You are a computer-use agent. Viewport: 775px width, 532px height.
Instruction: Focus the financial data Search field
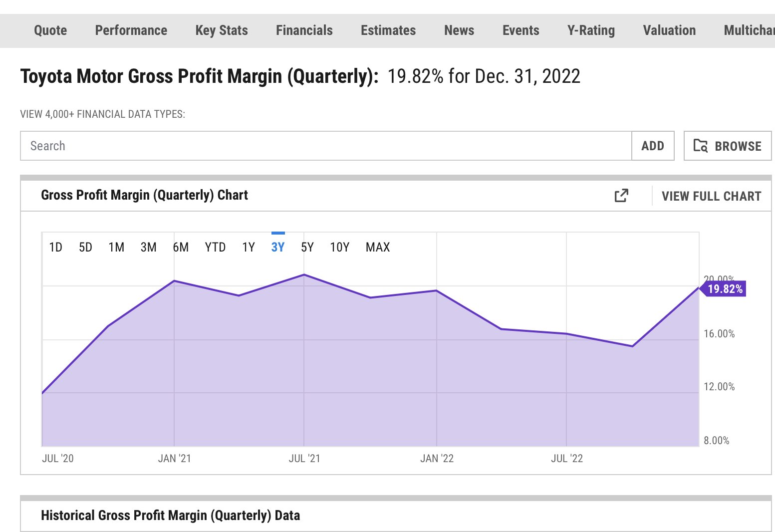tap(326, 146)
